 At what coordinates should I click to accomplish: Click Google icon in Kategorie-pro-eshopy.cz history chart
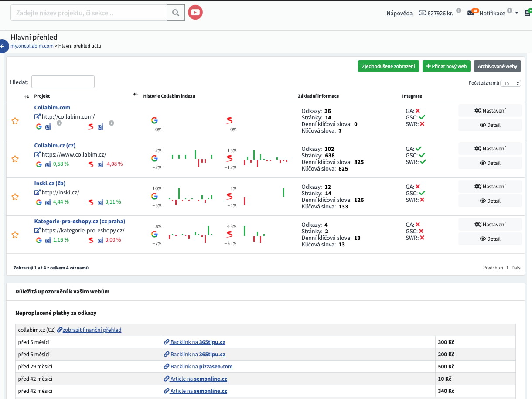pyautogui.click(x=154, y=234)
